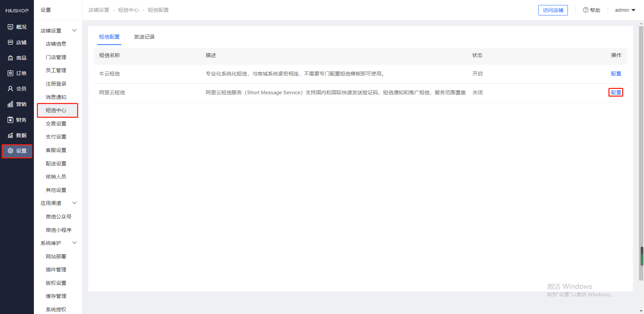Open 员工管理 in settings menu
This screenshot has height=314, width=644.
pos(56,70)
